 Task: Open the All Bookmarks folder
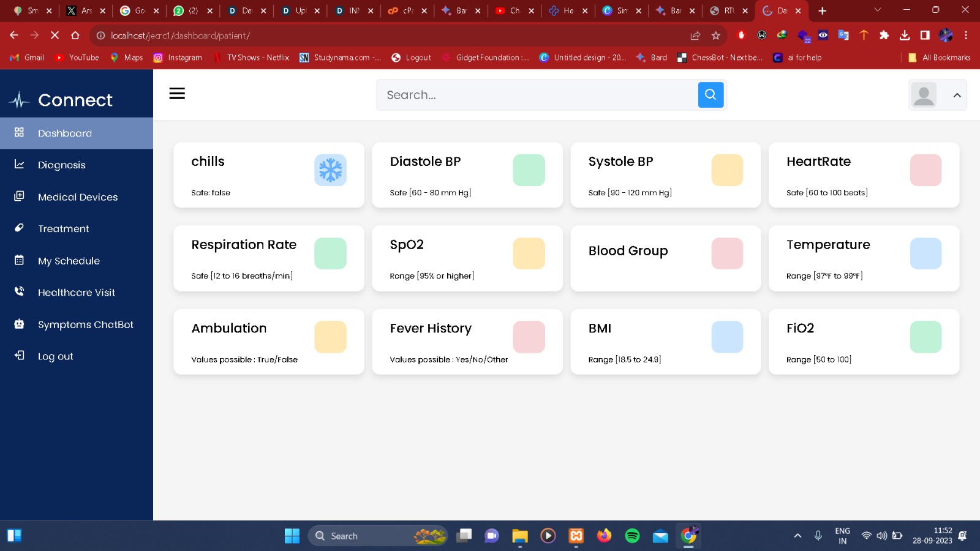[x=939, y=58]
